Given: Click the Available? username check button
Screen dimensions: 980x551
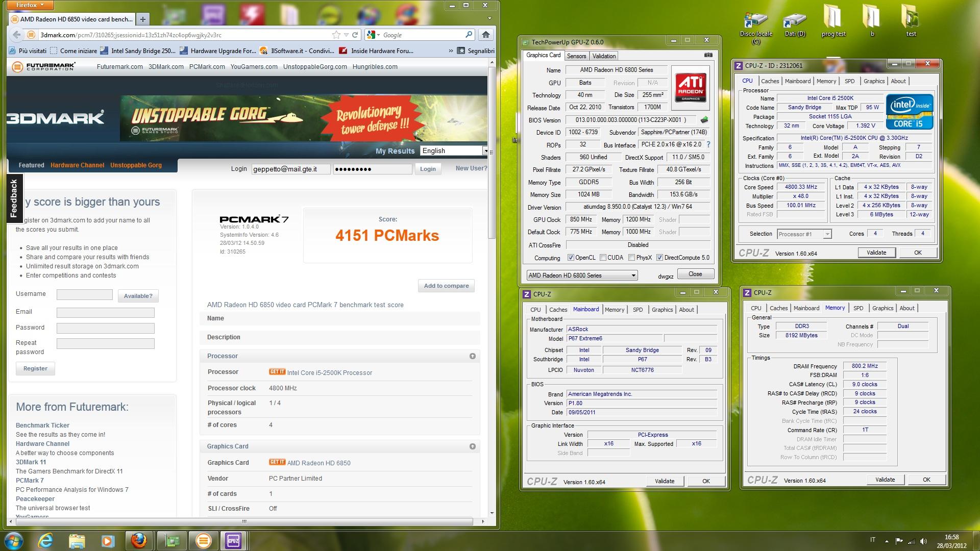Looking at the screenshot, I should tap(138, 296).
